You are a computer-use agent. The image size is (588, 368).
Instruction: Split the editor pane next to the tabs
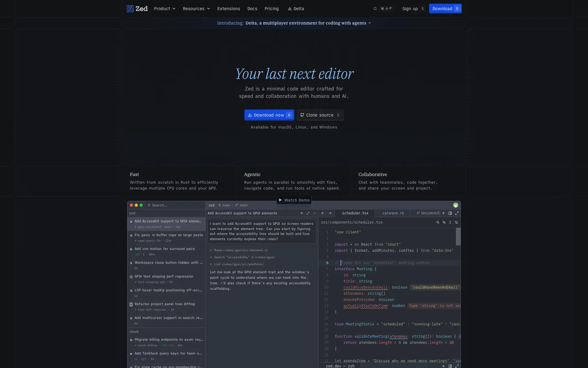[x=450, y=213]
